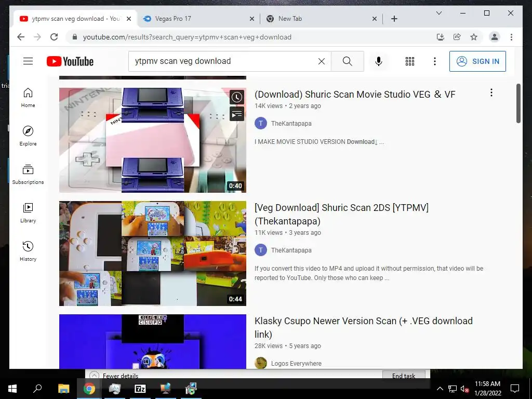Click End task in Task Manager
The height and width of the screenshot is (399, 532).
coord(403,375)
